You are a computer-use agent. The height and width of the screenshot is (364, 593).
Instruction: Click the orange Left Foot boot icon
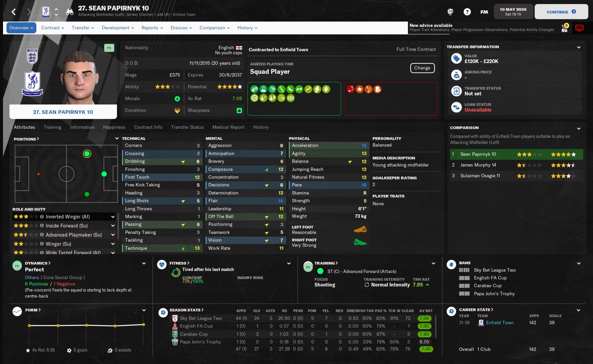360,230
